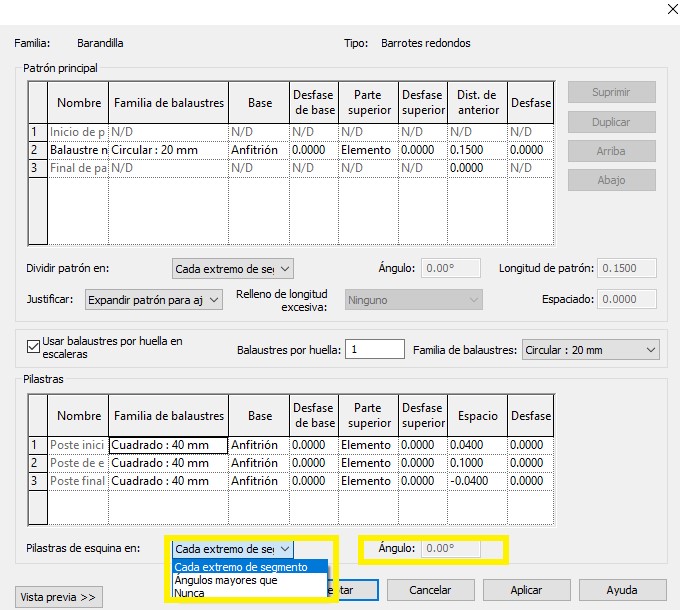Select row 3 header in Pilastras table
Viewport: 680px width, 610px height.
37,481
